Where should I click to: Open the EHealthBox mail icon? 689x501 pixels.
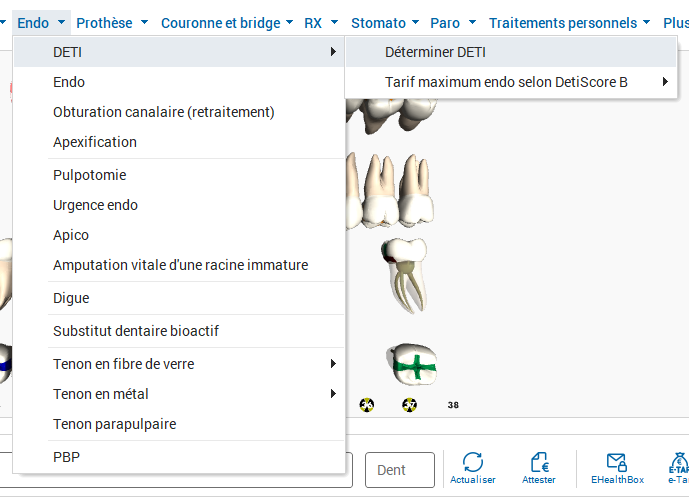tap(616, 462)
